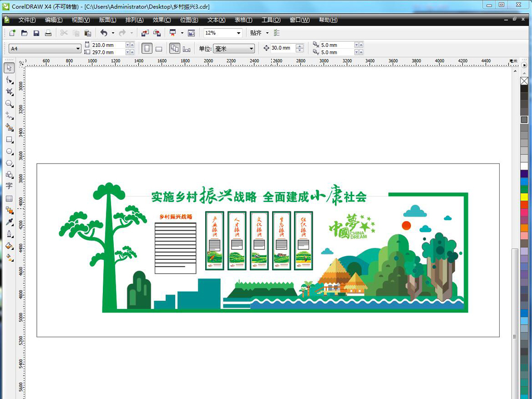Viewport: 532px width, 399px height.
Task: Open the 效果(C) menu
Action: tap(162, 20)
